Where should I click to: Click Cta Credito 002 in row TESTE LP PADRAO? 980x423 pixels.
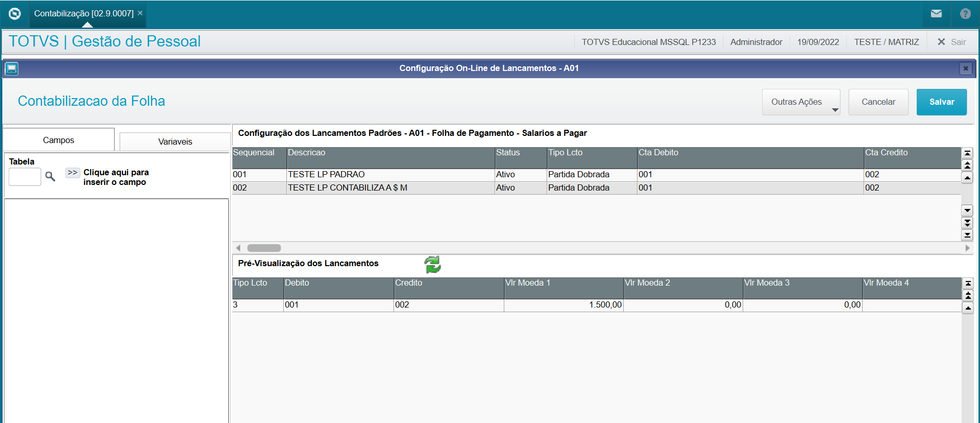pyautogui.click(x=913, y=175)
